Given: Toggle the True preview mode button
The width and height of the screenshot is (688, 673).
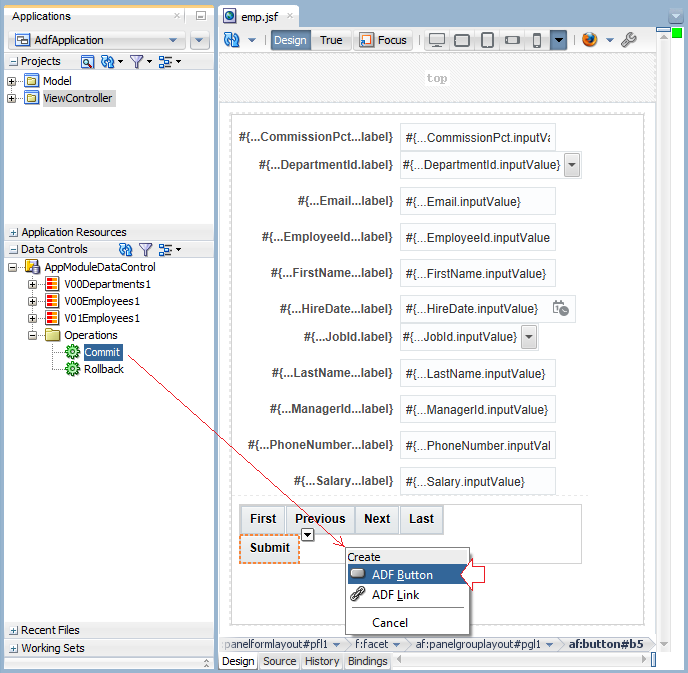Looking at the screenshot, I should coord(331,40).
